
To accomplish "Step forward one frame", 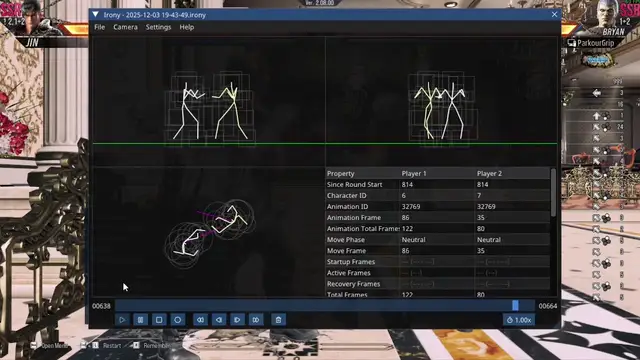I will coord(237,320).
